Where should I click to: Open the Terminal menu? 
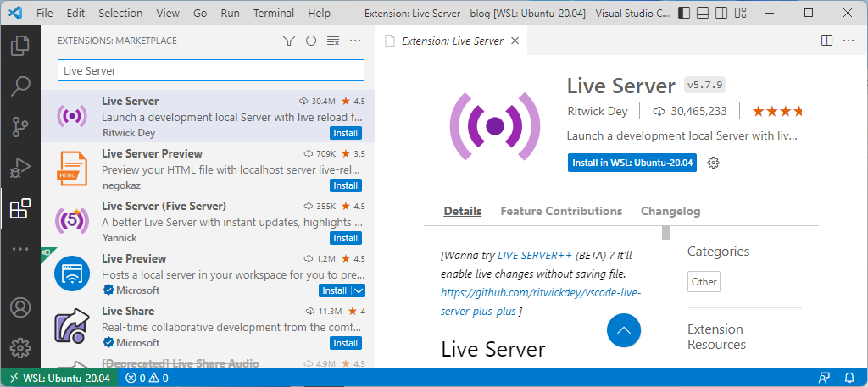pos(274,13)
